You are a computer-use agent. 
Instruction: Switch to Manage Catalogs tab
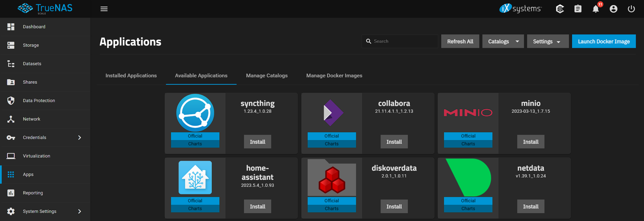[267, 76]
